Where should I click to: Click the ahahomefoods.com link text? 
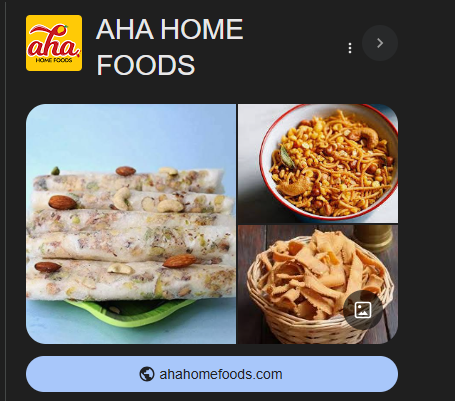(221, 374)
